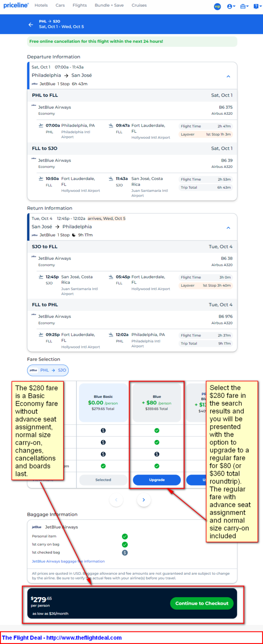Click the priceline logo
This screenshot has width=263, height=644.
point(16,5)
